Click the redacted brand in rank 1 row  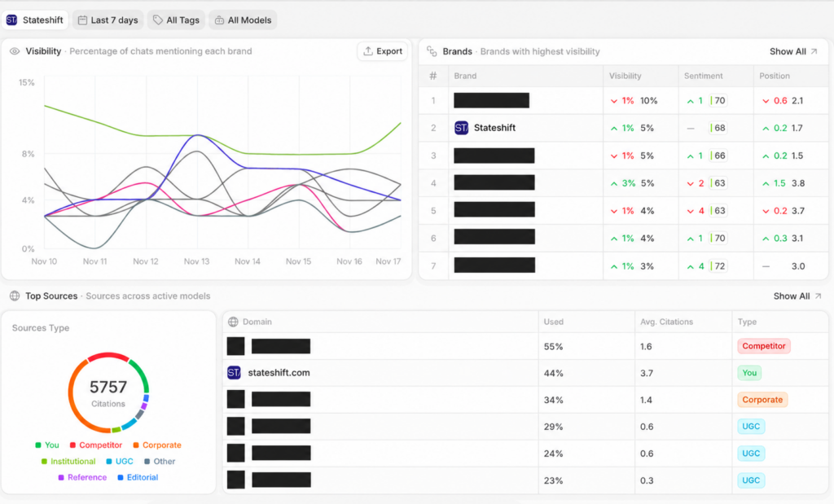tap(491, 100)
